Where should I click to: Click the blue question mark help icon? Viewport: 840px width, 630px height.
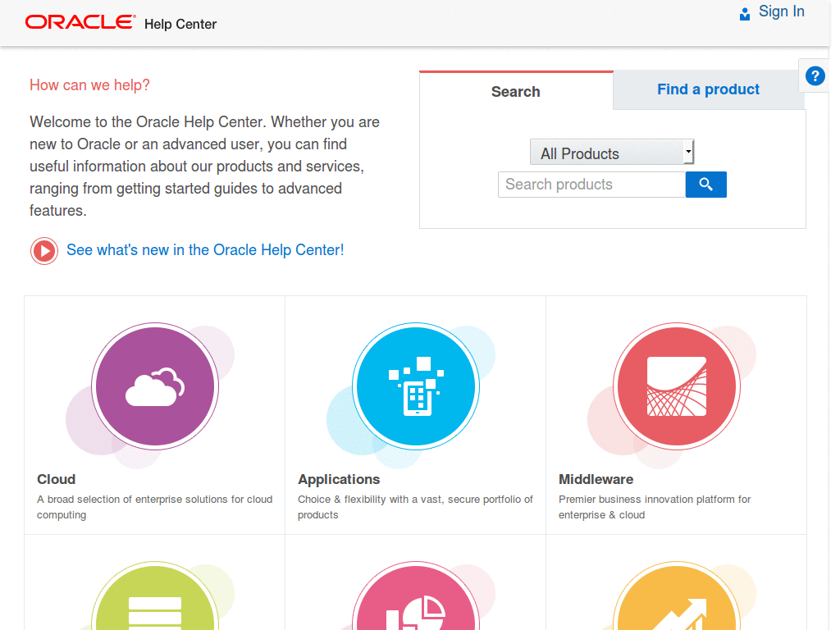815,76
